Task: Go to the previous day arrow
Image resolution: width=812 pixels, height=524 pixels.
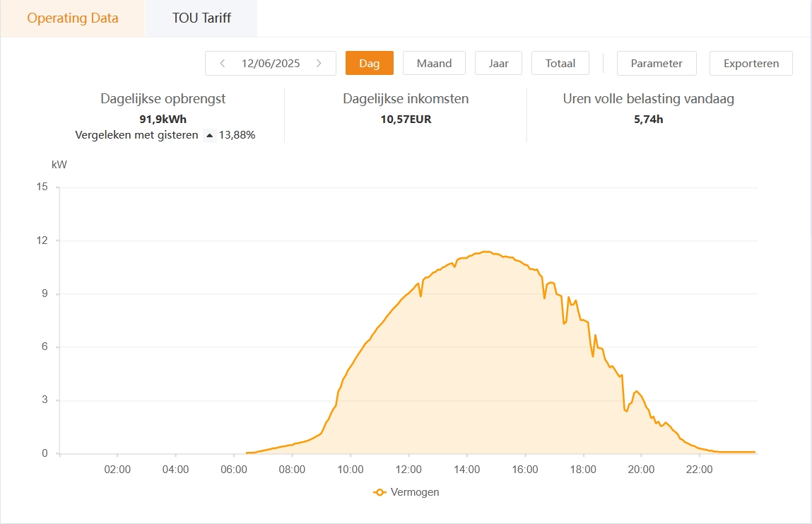Action: tap(223, 63)
